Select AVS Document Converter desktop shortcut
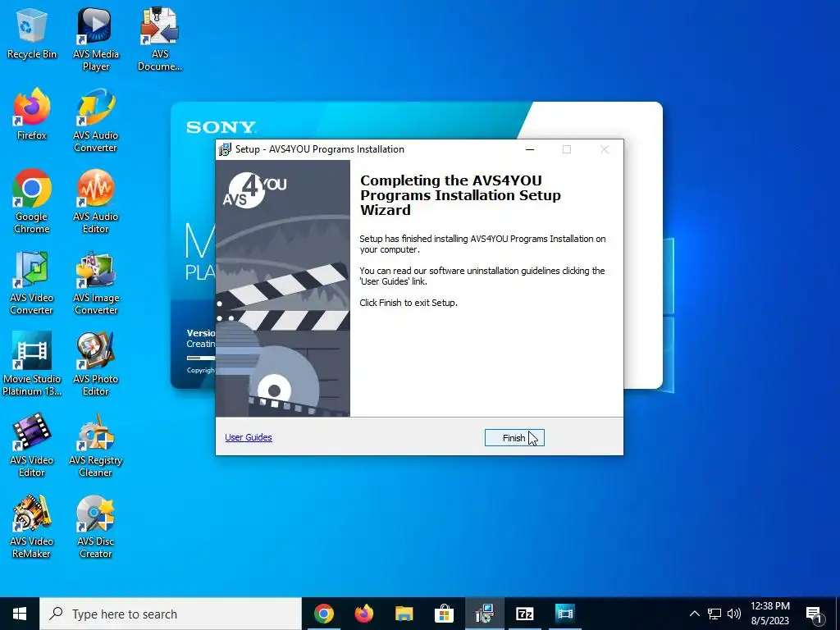Image resolution: width=840 pixels, height=630 pixels. [160, 39]
